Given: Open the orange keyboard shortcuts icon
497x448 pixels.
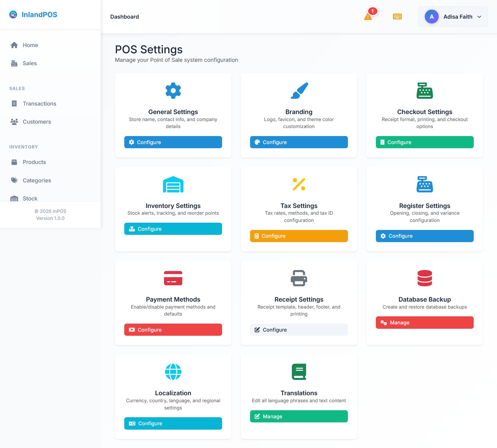Looking at the screenshot, I should pos(397,17).
